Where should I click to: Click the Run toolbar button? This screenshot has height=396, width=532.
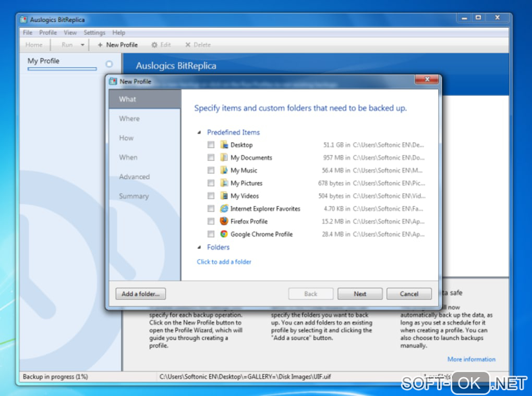[67, 45]
